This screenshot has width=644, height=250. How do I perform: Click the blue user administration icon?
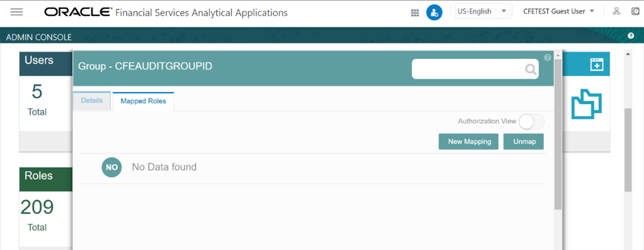point(434,12)
